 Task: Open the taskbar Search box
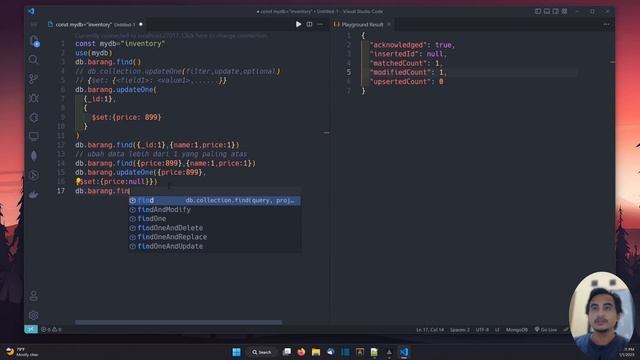click(x=262, y=352)
